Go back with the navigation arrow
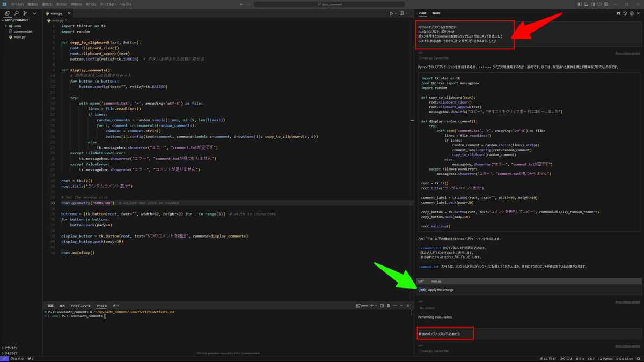The width and height of the screenshot is (644, 362). [x=241, y=4]
